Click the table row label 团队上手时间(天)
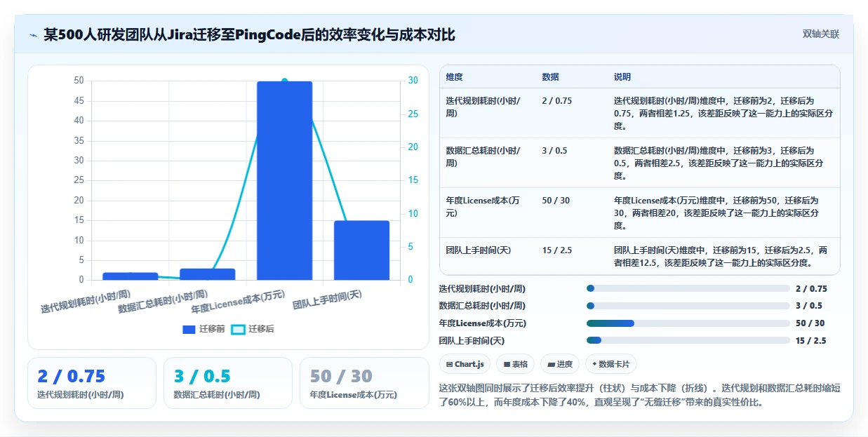Image resolution: width=868 pixels, height=437 pixels. 479,250
